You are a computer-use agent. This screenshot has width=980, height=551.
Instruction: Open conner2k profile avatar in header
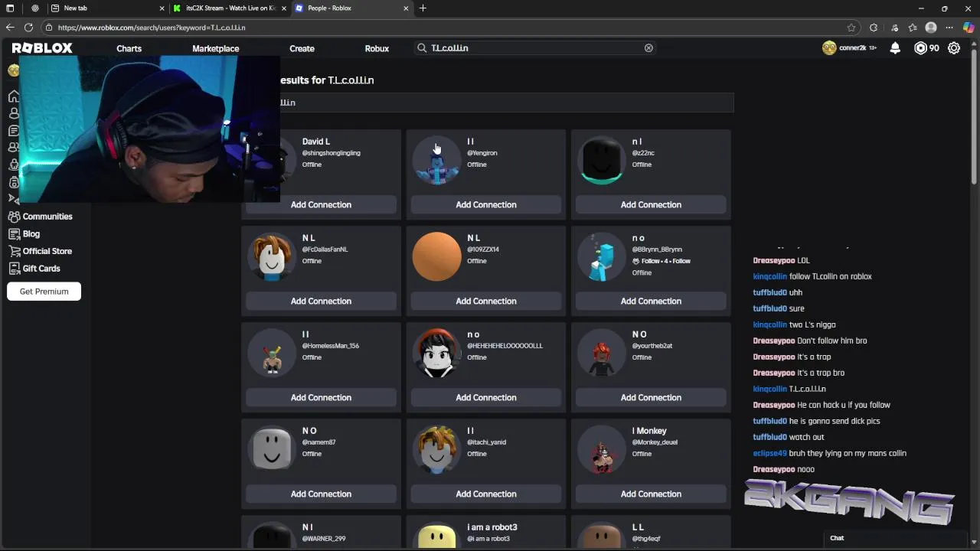point(829,48)
